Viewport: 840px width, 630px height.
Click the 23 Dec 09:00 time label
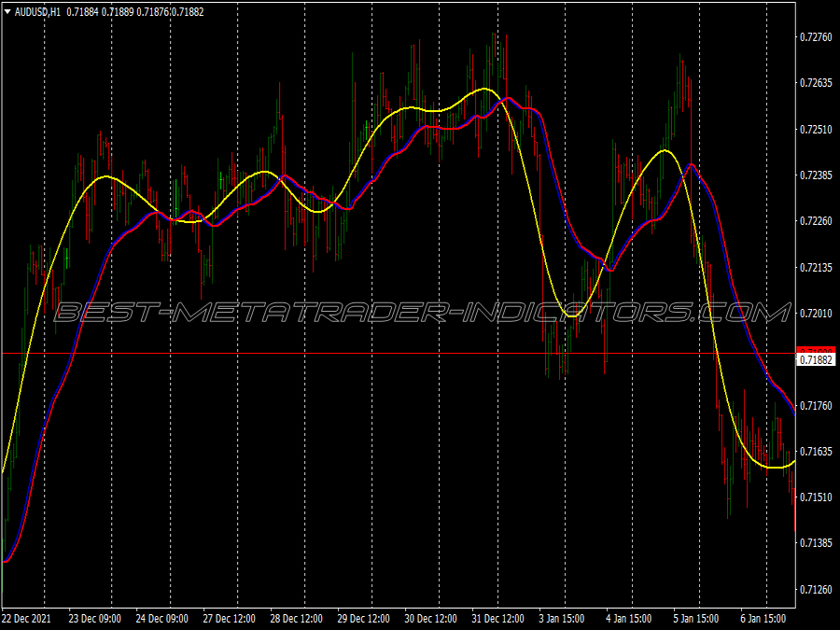95,619
